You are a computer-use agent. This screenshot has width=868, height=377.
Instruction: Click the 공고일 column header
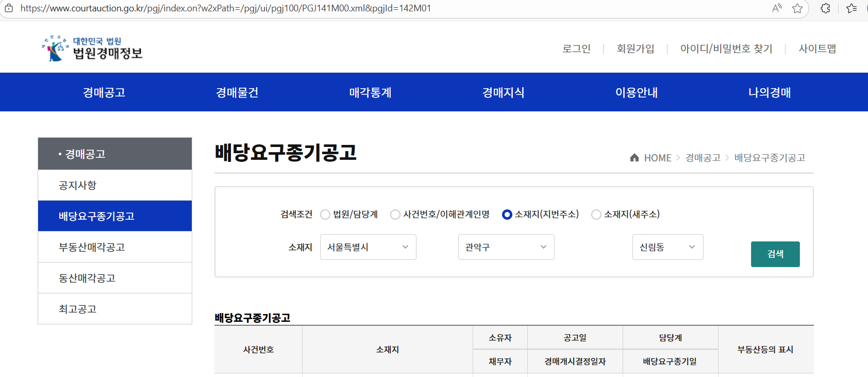click(x=575, y=338)
